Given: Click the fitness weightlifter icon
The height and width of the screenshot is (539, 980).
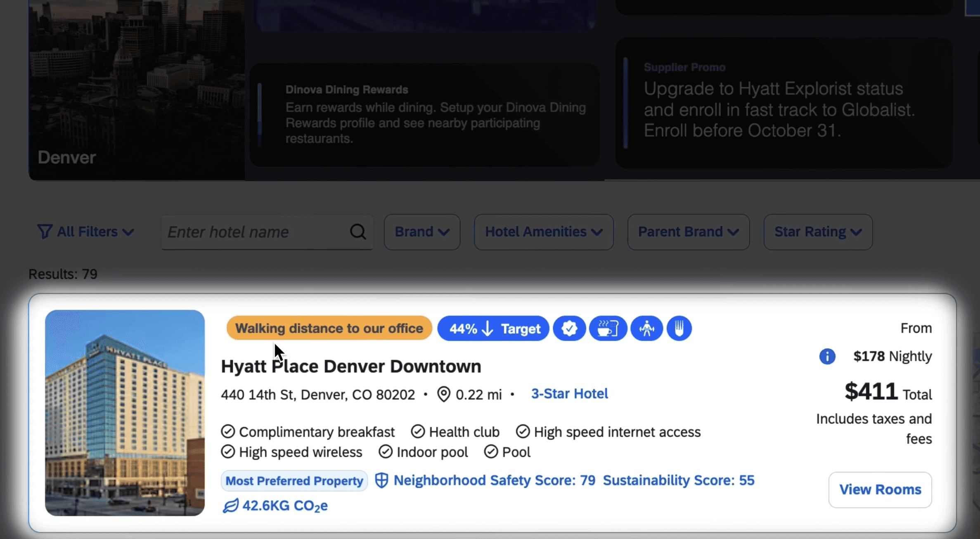Looking at the screenshot, I should [646, 329].
